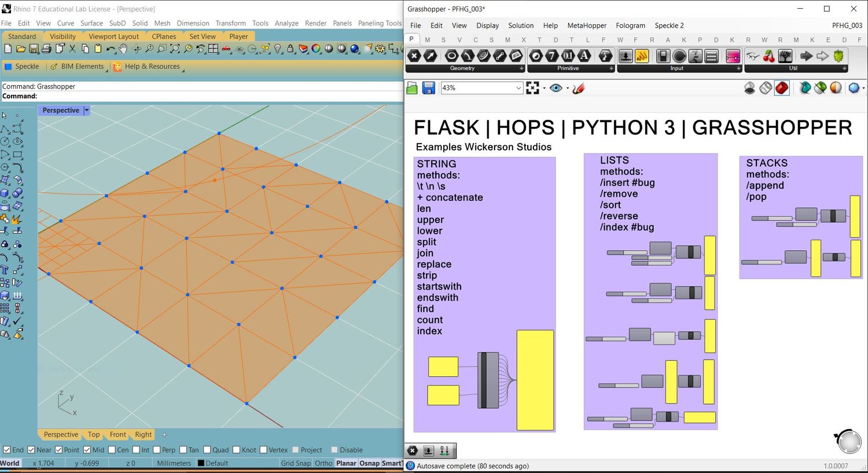
Task: Uncheck the Point osnap checkbox
Action: tap(58, 450)
